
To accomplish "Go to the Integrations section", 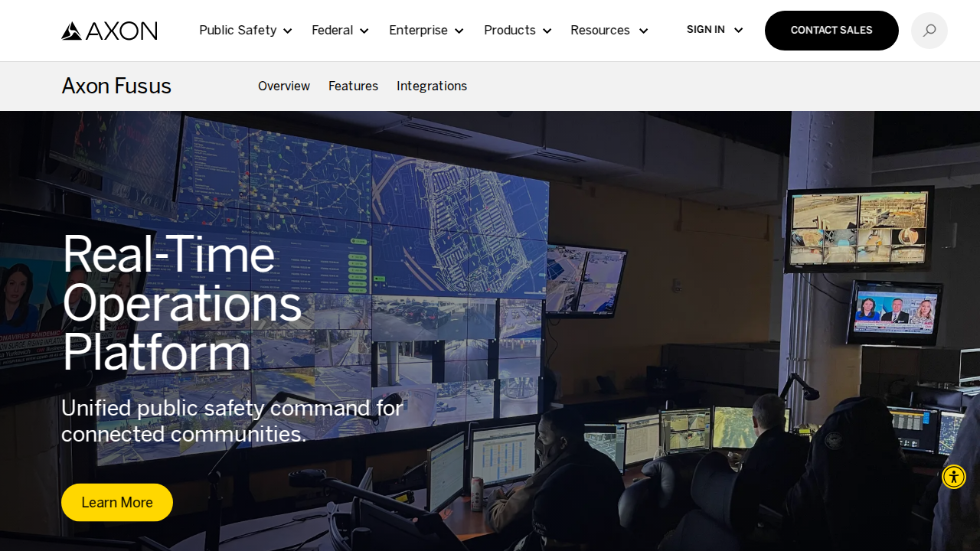I will pyautogui.click(x=432, y=86).
